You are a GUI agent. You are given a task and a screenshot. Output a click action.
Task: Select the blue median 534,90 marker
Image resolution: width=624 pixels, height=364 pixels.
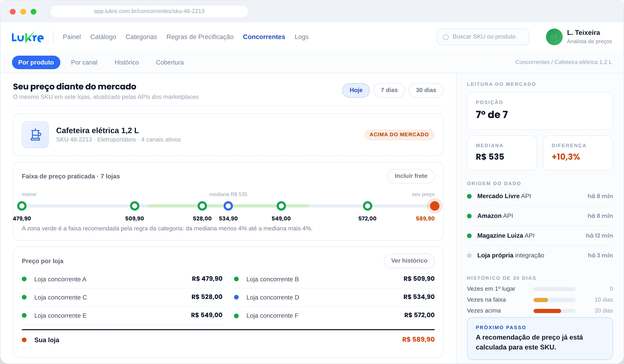[228, 206]
